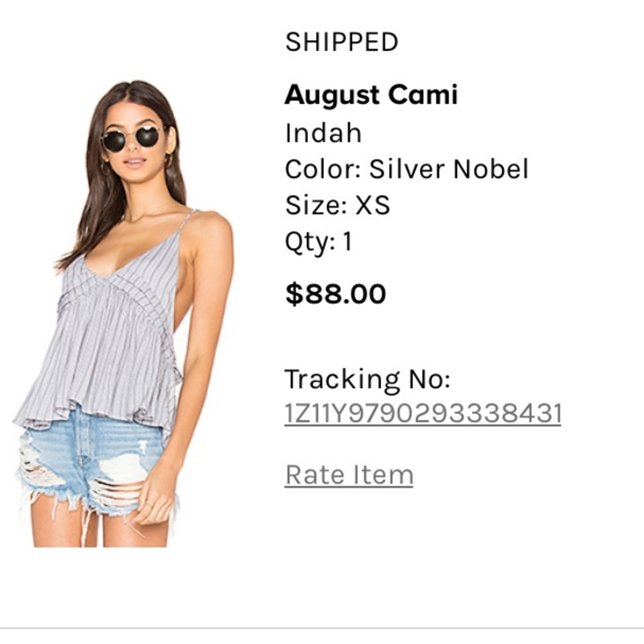This screenshot has width=644, height=644.
Task: Click the SHIPPED status label
Action: click(341, 41)
